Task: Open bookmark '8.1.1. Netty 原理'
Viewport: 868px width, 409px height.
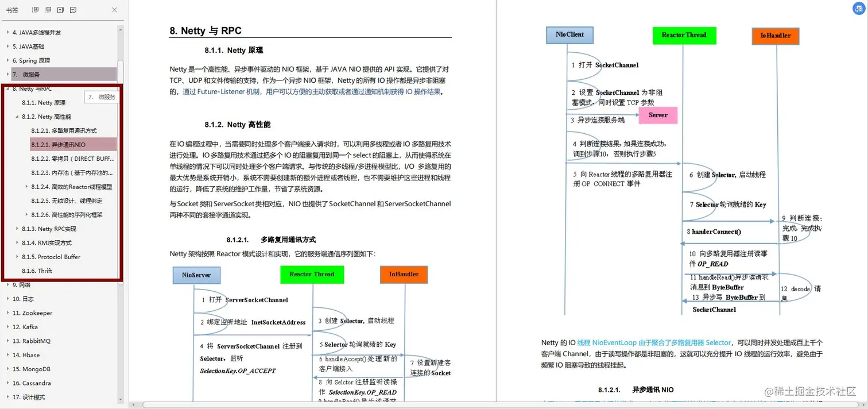Action: click(44, 103)
